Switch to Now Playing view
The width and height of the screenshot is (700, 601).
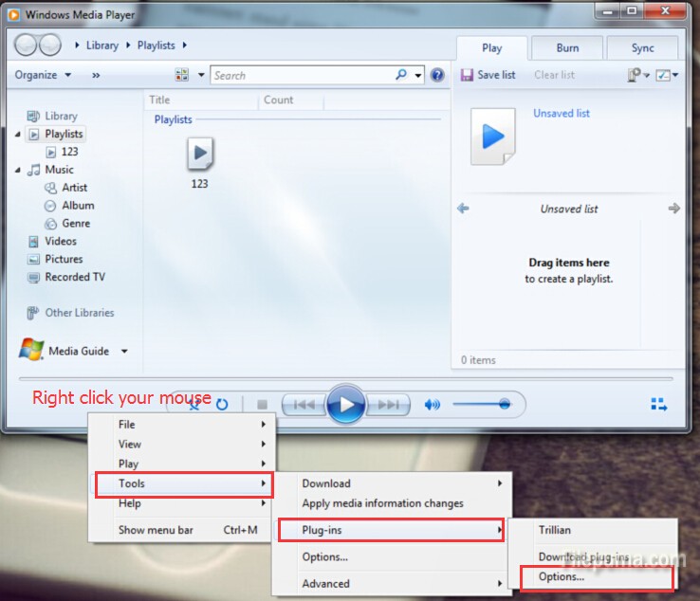point(659,405)
